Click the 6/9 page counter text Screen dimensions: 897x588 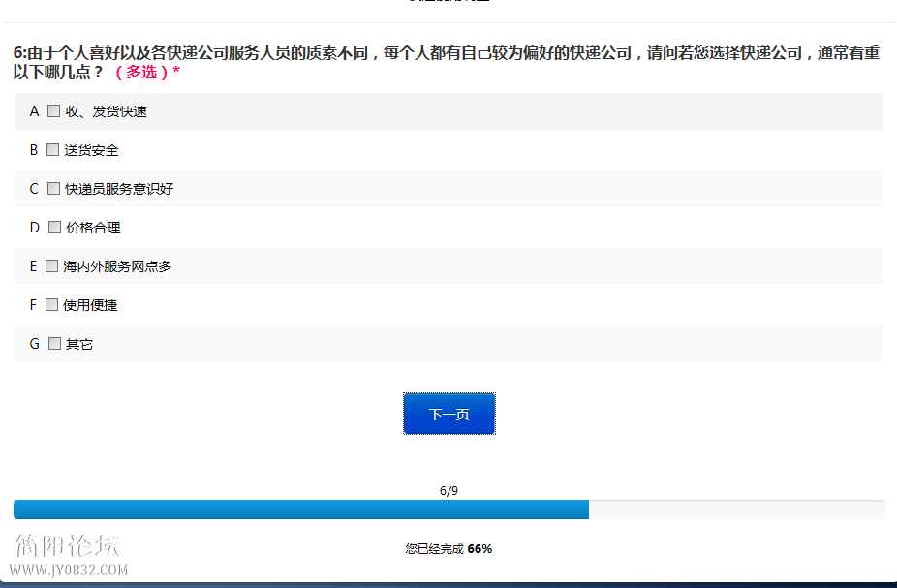click(x=448, y=491)
